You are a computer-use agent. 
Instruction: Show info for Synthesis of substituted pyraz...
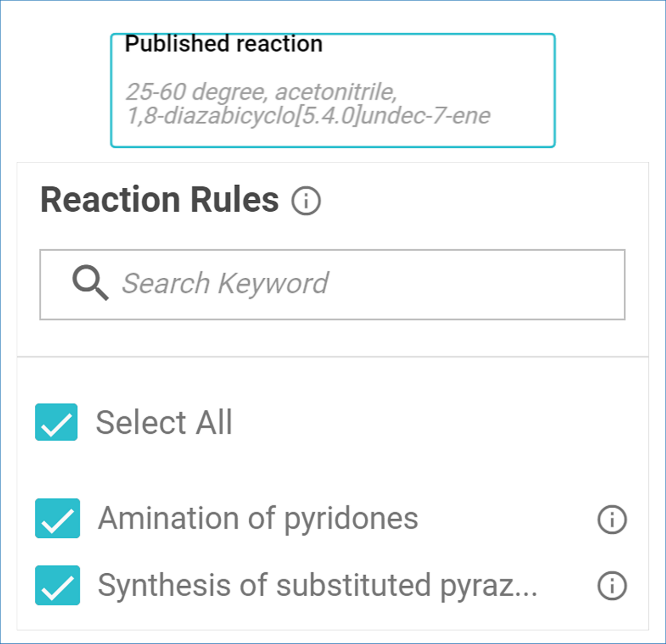(612, 586)
